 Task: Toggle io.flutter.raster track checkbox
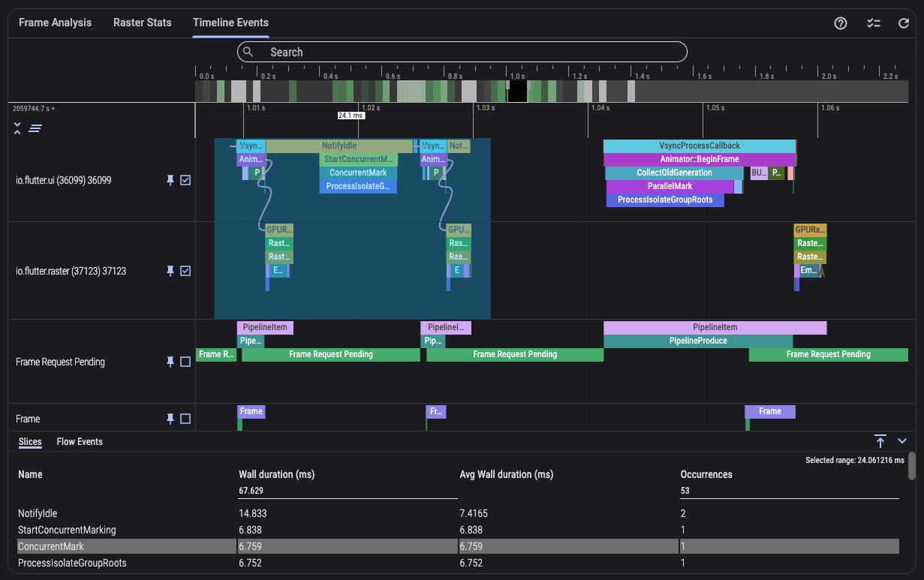click(x=185, y=271)
